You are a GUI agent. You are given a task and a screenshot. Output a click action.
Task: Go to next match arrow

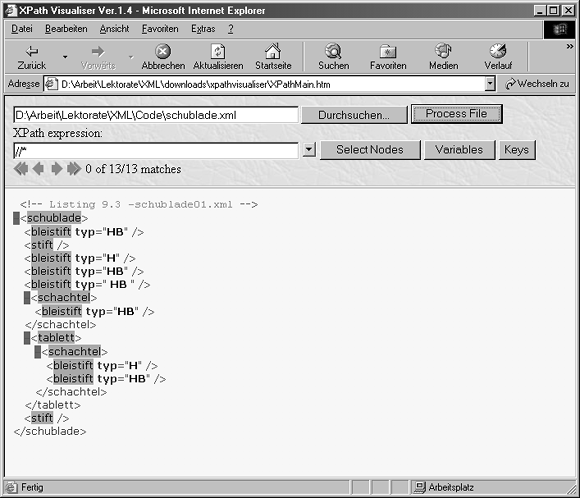point(57,169)
